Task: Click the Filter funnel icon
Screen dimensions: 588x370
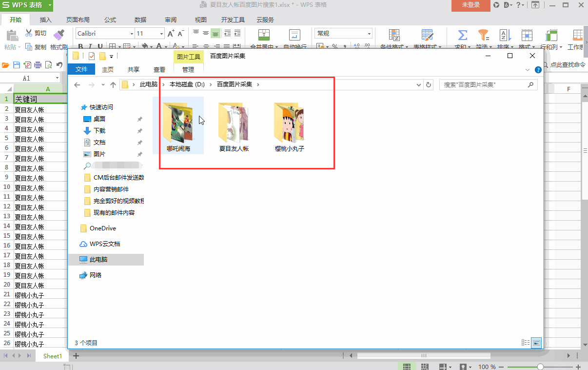Action: click(483, 35)
